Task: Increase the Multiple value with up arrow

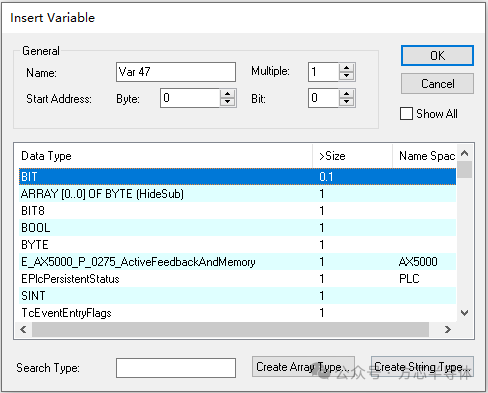Action: 347,68
